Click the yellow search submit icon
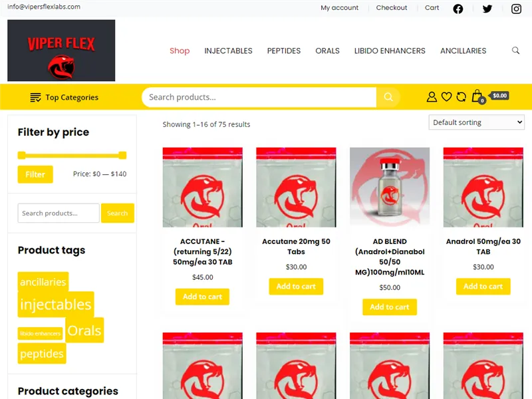Viewport: 532px width, 399px height. (388, 97)
